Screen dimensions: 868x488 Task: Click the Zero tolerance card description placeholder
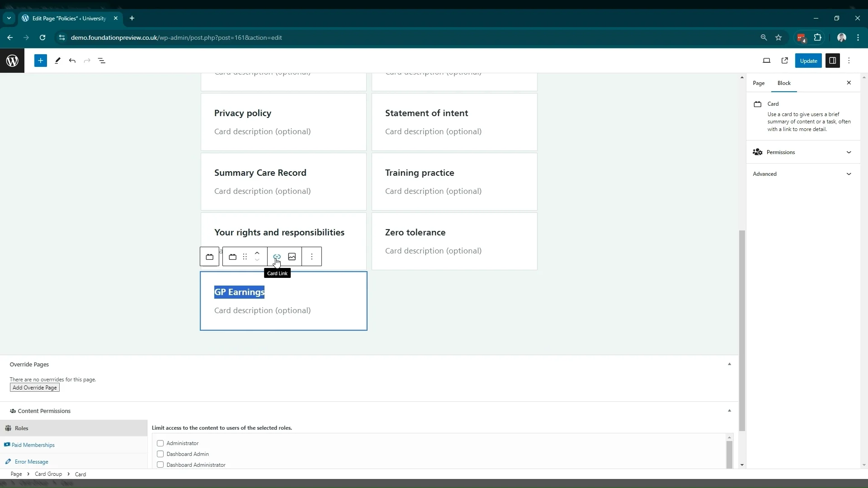point(433,251)
